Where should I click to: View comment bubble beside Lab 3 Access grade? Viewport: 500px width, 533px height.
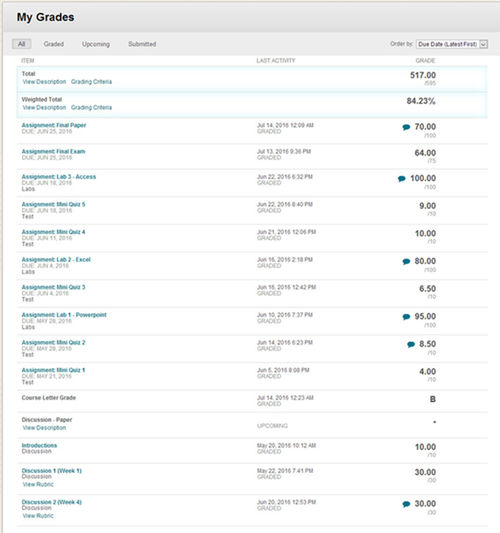[x=401, y=179]
